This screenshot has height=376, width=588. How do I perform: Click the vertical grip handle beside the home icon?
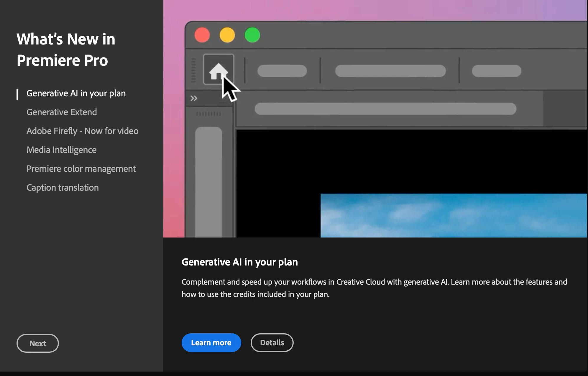pos(193,70)
